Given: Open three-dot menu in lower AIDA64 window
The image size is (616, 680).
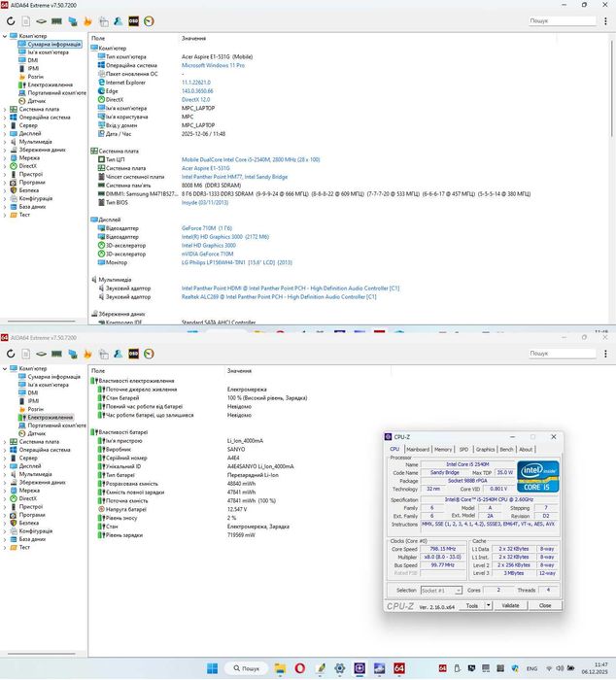Looking at the screenshot, I should (605, 354).
